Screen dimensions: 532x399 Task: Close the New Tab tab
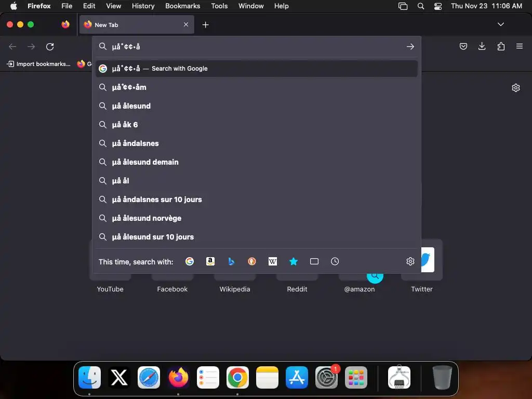186,24
